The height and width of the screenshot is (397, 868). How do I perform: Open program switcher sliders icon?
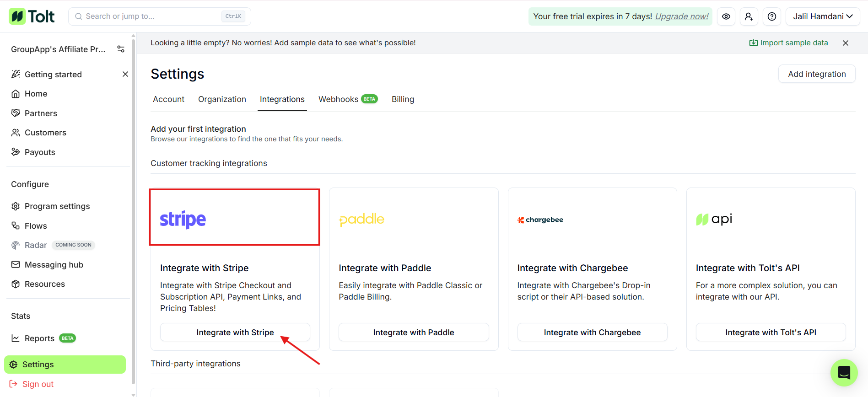point(121,49)
